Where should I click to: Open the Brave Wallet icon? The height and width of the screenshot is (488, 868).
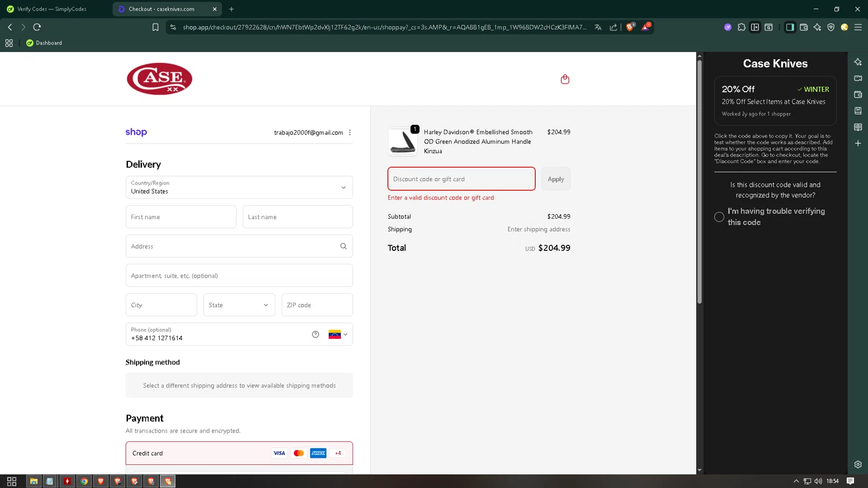(x=804, y=27)
